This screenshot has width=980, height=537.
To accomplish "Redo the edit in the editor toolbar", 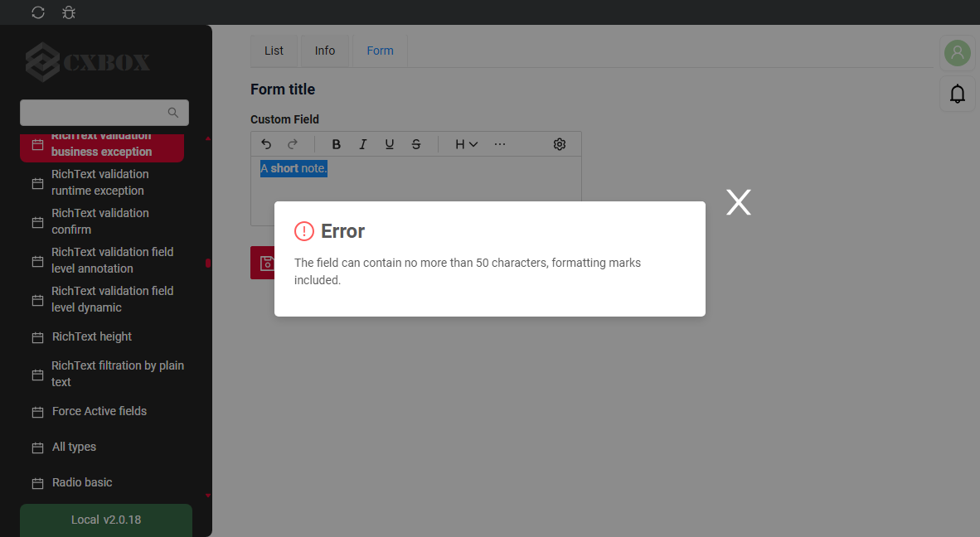I will (x=293, y=144).
